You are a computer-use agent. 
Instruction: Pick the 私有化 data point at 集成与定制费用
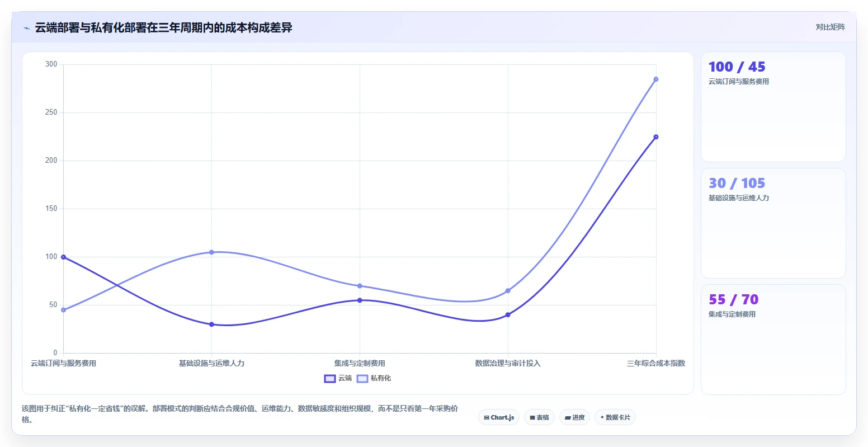pos(360,286)
